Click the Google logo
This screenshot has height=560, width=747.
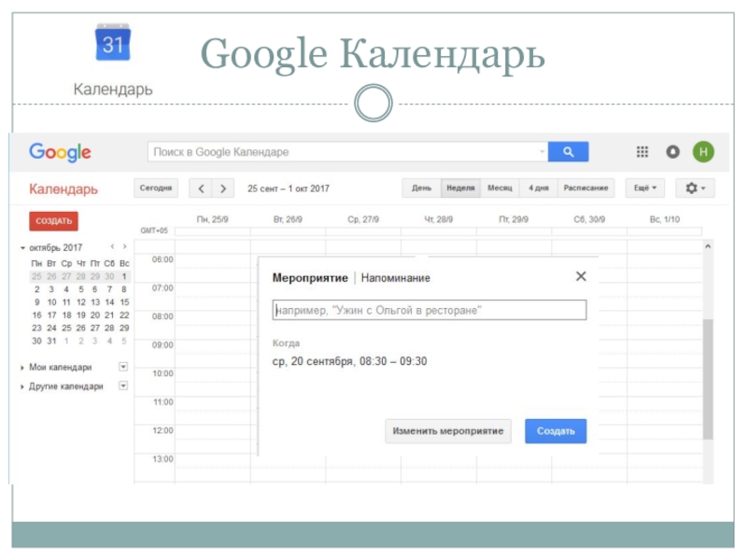[x=60, y=152]
